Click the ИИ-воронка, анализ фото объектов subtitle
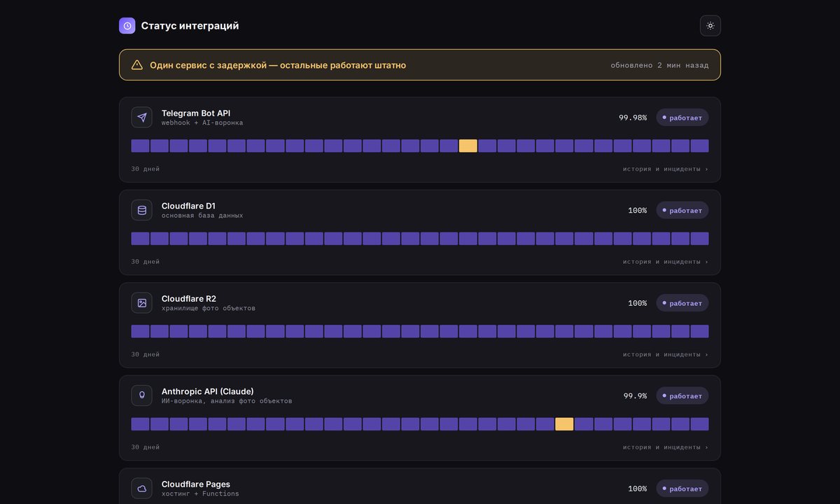This screenshot has width=840, height=504. coord(227,401)
